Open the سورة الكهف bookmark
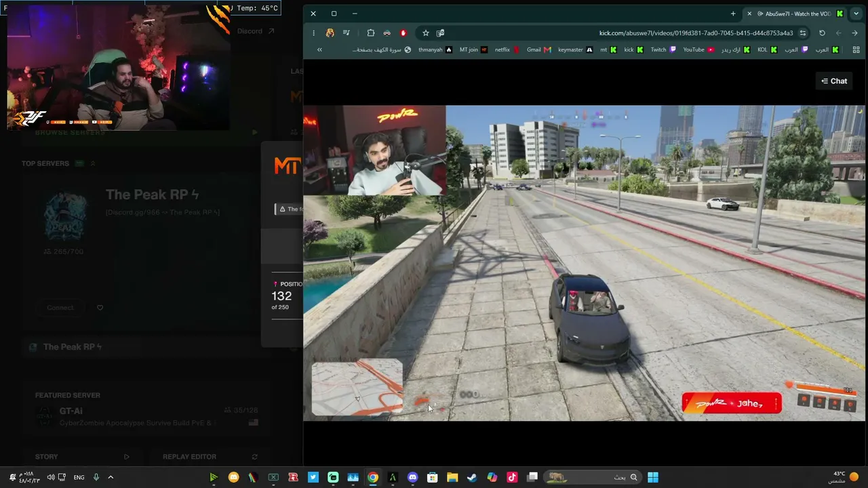The height and width of the screenshot is (488, 868). point(381,49)
